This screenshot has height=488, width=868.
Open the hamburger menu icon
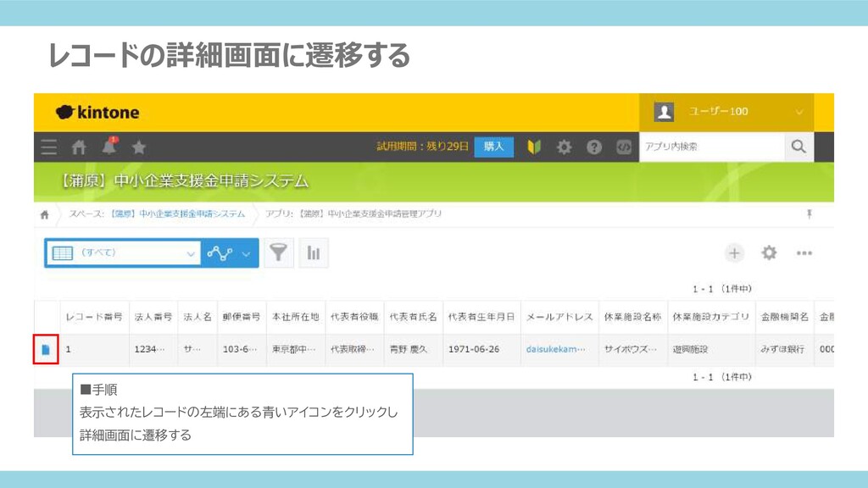tap(48, 147)
